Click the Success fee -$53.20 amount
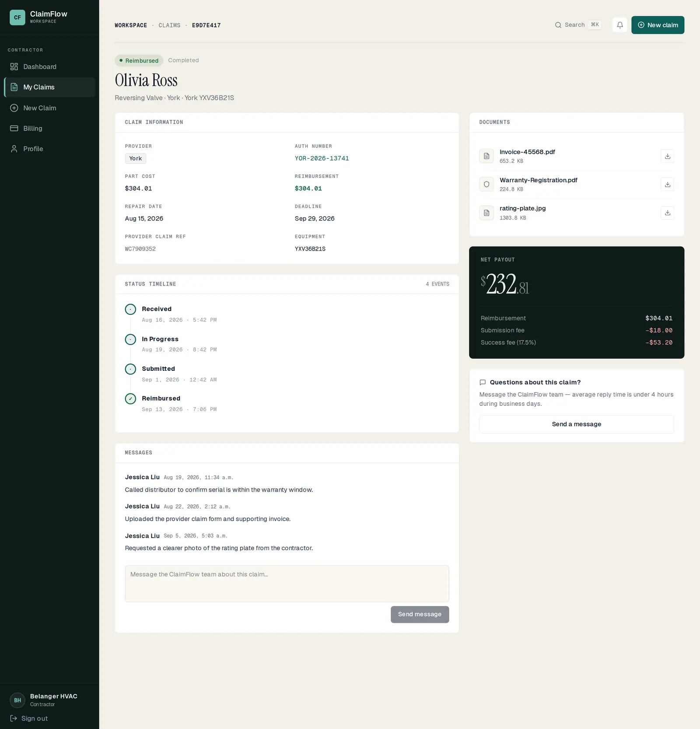 pos(659,343)
